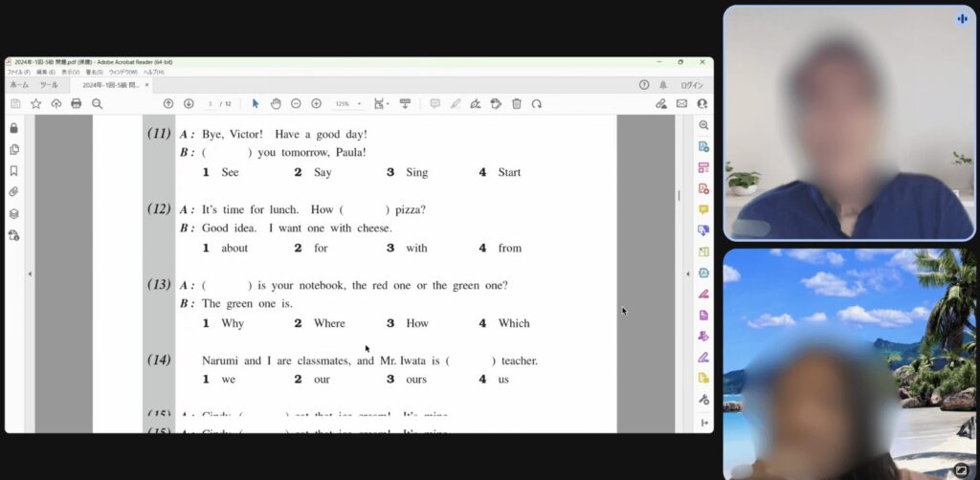
Task: Click the Selection arrow tool
Action: point(255,103)
